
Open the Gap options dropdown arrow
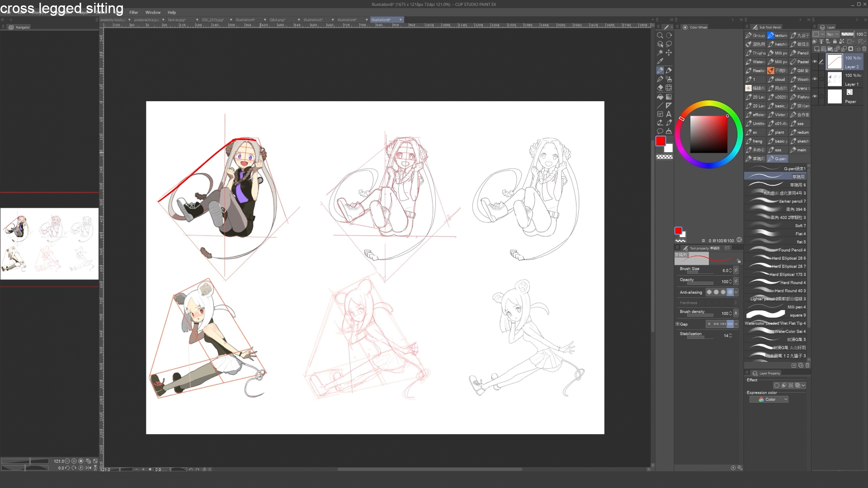[736, 324]
